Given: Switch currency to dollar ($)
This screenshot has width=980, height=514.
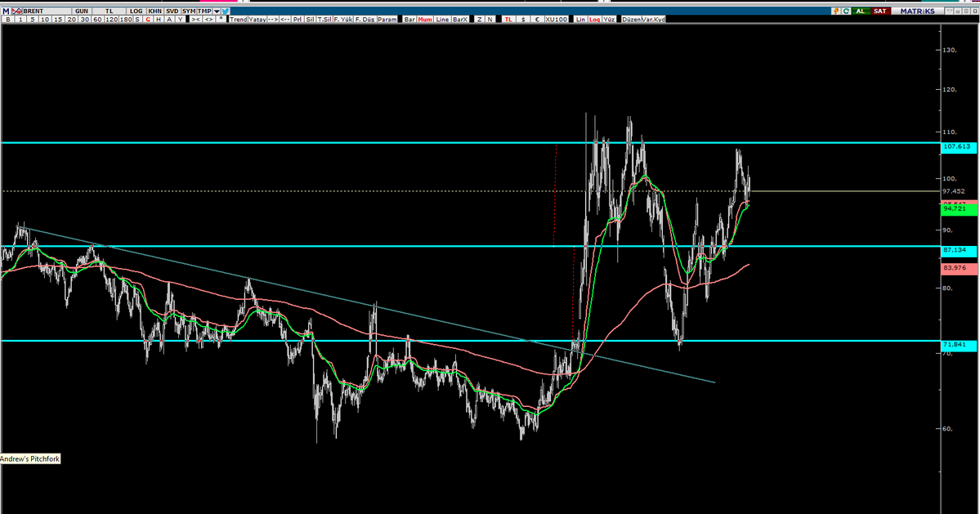Looking at the screenshot, I should click(523, 20).
